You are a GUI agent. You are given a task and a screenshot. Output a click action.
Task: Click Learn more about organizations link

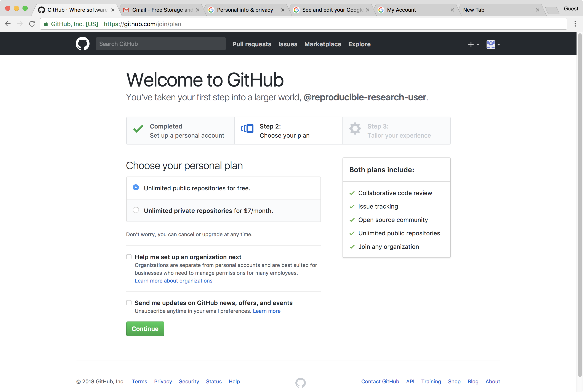[173, 280]
